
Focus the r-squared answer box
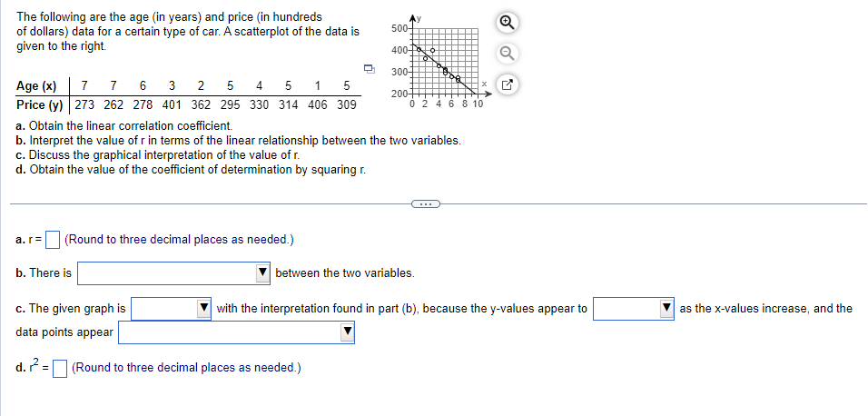coord(60,368)
